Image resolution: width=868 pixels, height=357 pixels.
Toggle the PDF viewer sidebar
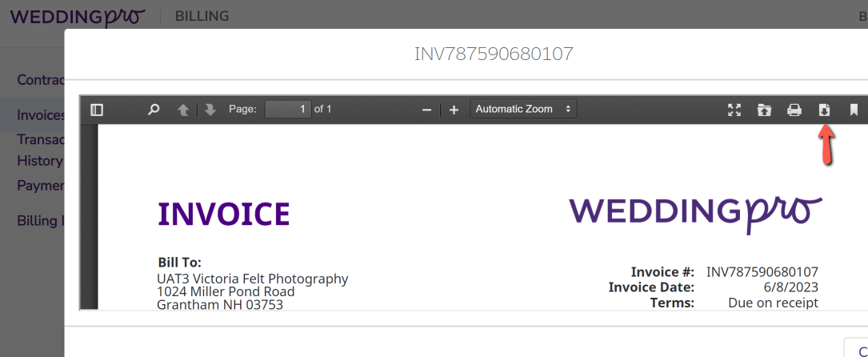[x=96, y=110]
